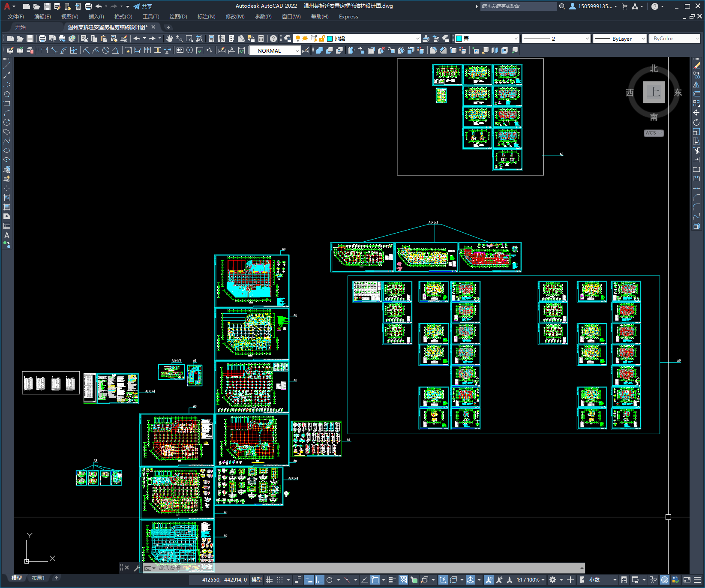Viewport: 705px width, 588px height.
Task: Open the lineweight dropdown showing ByLayer
Action: pos(620,39)
